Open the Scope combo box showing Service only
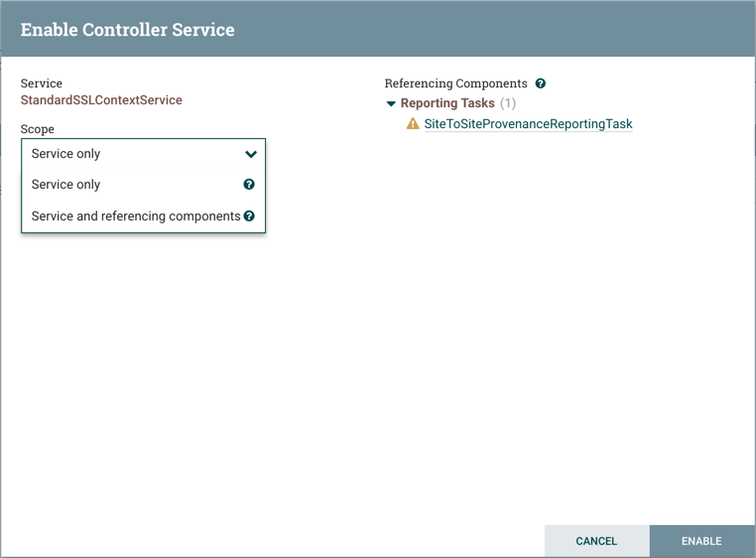The width and height of the screenshot is (756, 558). point(143,154)
